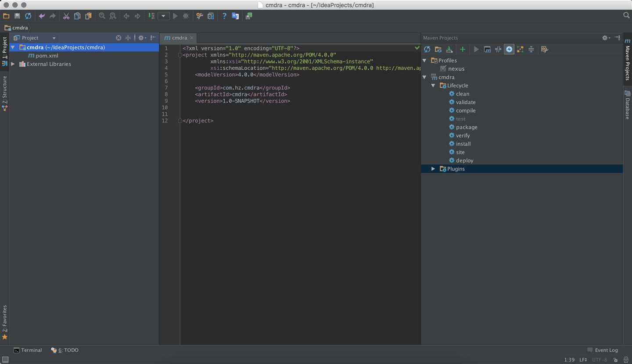Image resolution: width=632 pixels, height=364 pixels.
Task: Click the Save All floppy disk icon
Action: [17, 16]
